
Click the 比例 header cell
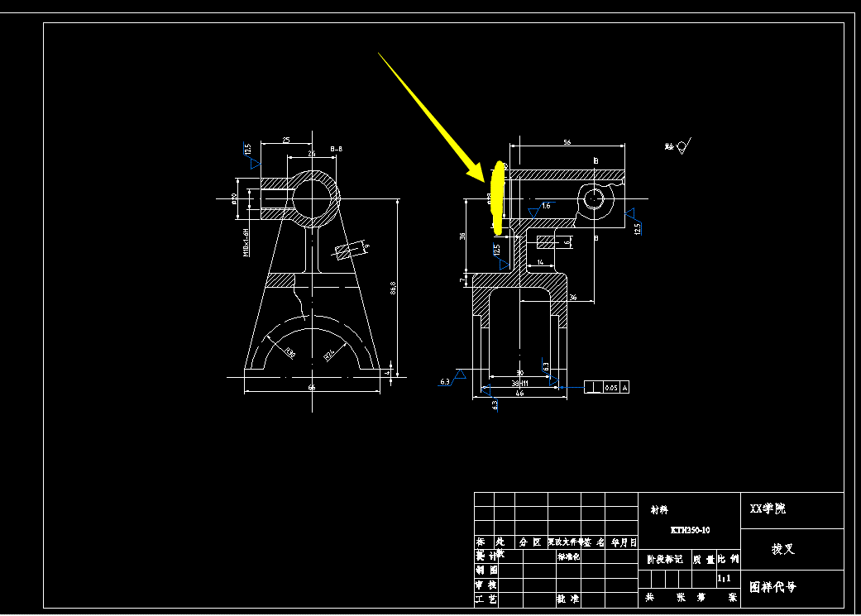coord(729,560)
